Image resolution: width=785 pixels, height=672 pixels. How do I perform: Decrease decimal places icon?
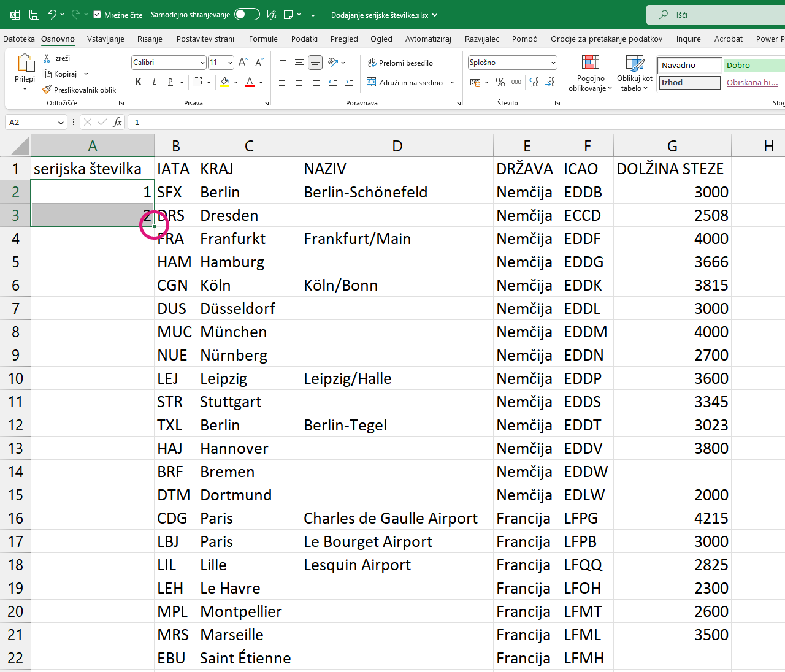550,82
